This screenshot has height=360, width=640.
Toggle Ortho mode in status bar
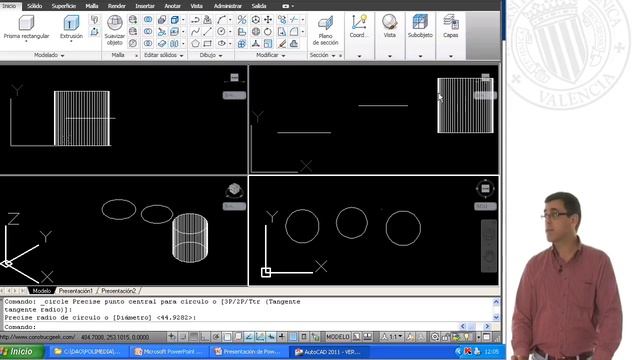(x=205, y=337)
